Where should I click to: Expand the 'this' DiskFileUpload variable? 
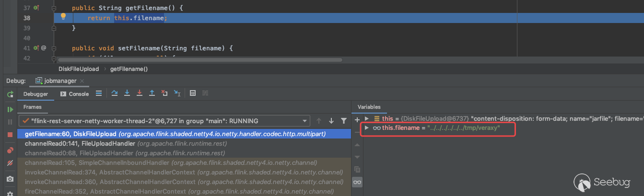367,118
